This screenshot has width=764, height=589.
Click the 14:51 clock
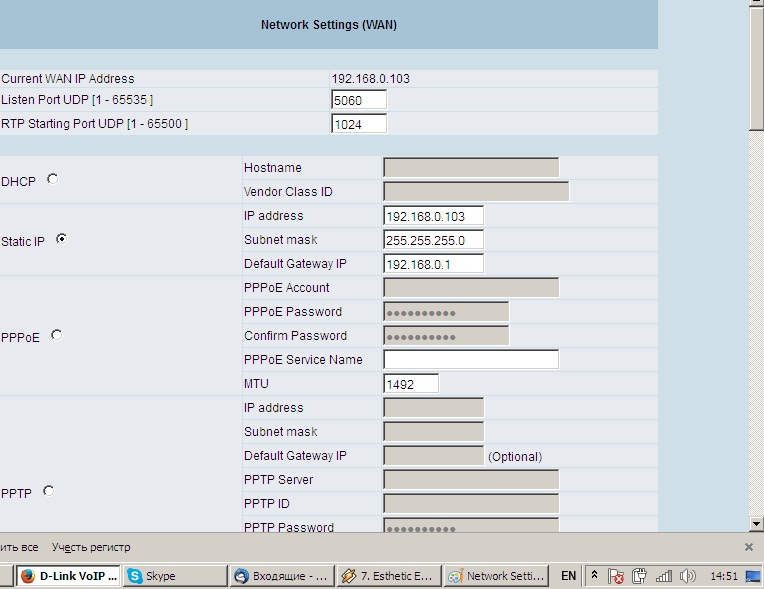point(724,576)
